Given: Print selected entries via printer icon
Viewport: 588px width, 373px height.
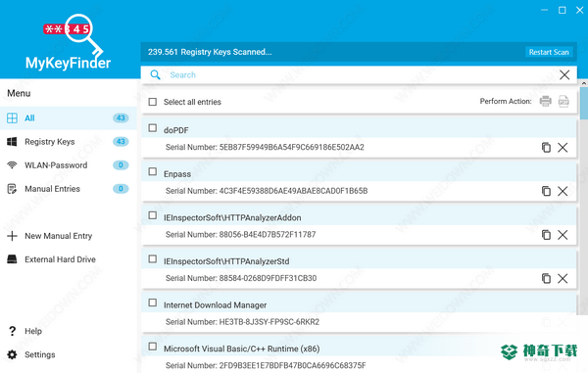Looking at the screenshot, I should tap(545, 101).
